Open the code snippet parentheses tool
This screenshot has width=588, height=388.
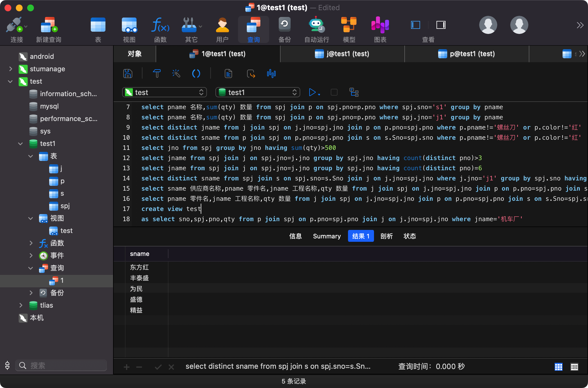(196, 74)
